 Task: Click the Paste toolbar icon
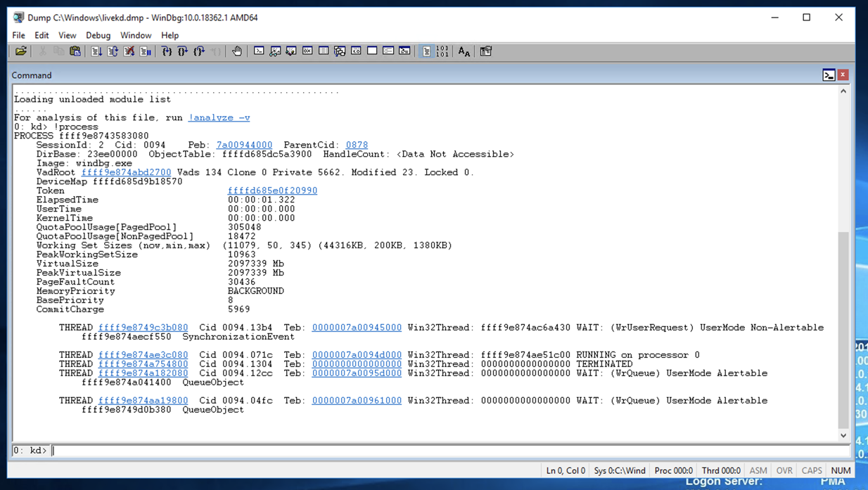75,51
